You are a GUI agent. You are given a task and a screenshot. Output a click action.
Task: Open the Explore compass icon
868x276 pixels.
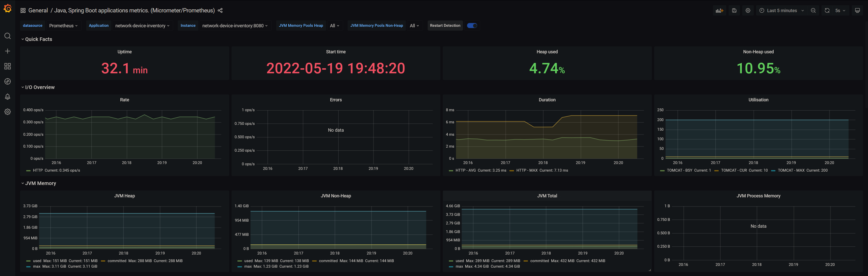7,81
